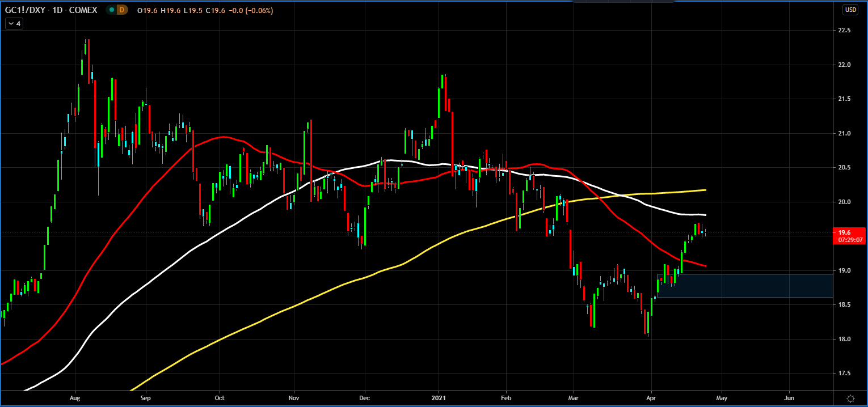
Task: Click the 22.0 price scale label
Action: tap(844, 65)
